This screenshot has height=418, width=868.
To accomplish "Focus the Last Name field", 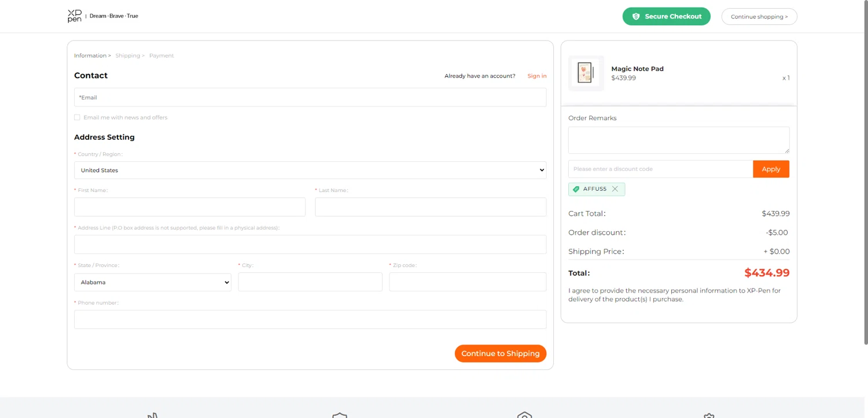I will pyautogui.click(x=431, y=207).
